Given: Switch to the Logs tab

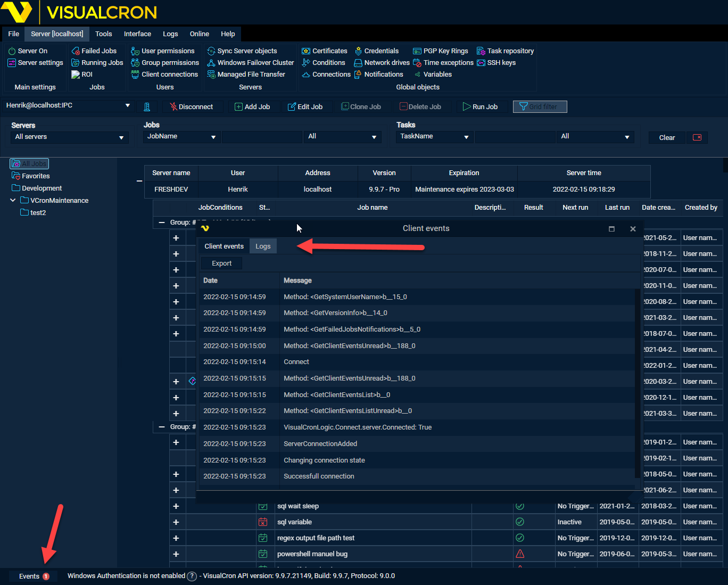Looking at the screenshot, I should pos(263,246).
